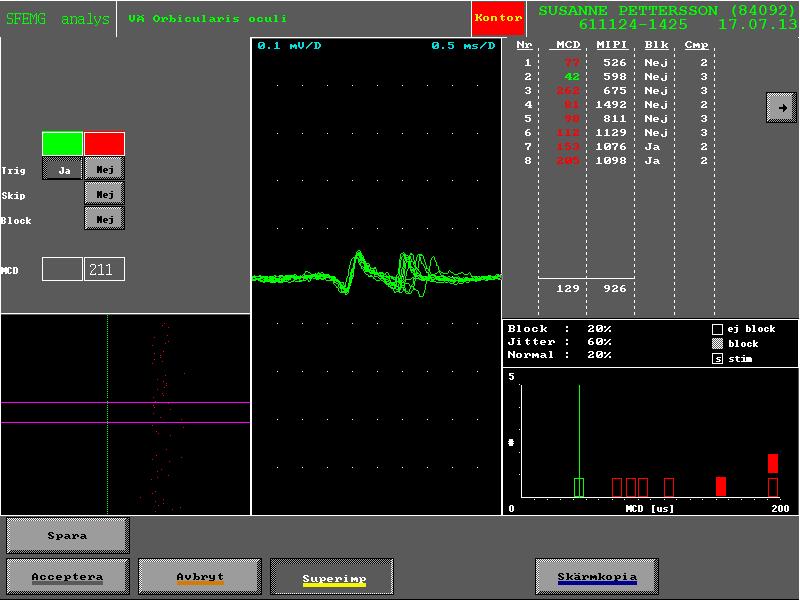This screenshot has height=601, width=800.
Task: Select MIPI value 1492
Action: 611,105
